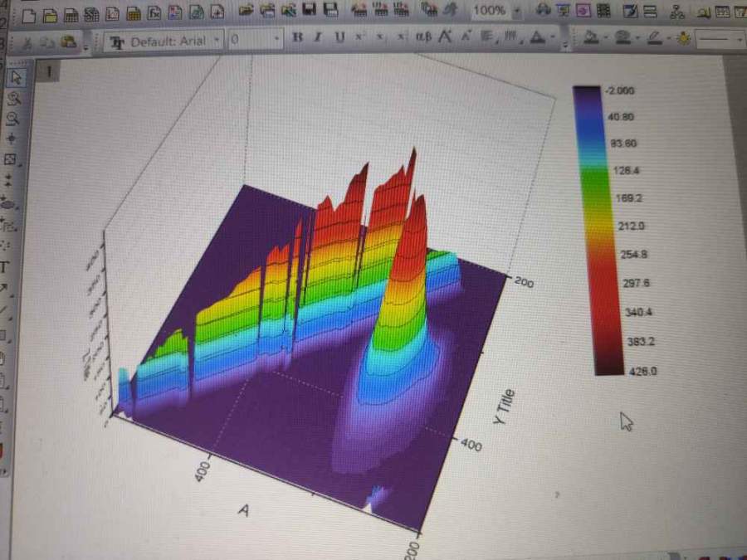
Task: Click the 'Y Title' axis label
Action: 505,408
